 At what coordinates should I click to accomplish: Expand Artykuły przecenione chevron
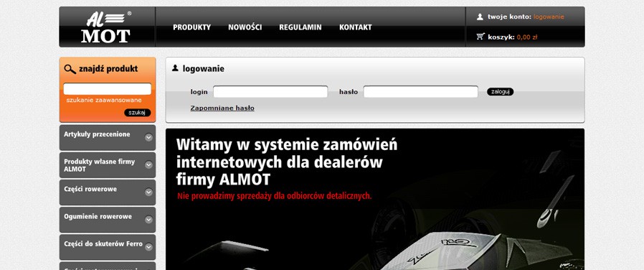[148, 138]
